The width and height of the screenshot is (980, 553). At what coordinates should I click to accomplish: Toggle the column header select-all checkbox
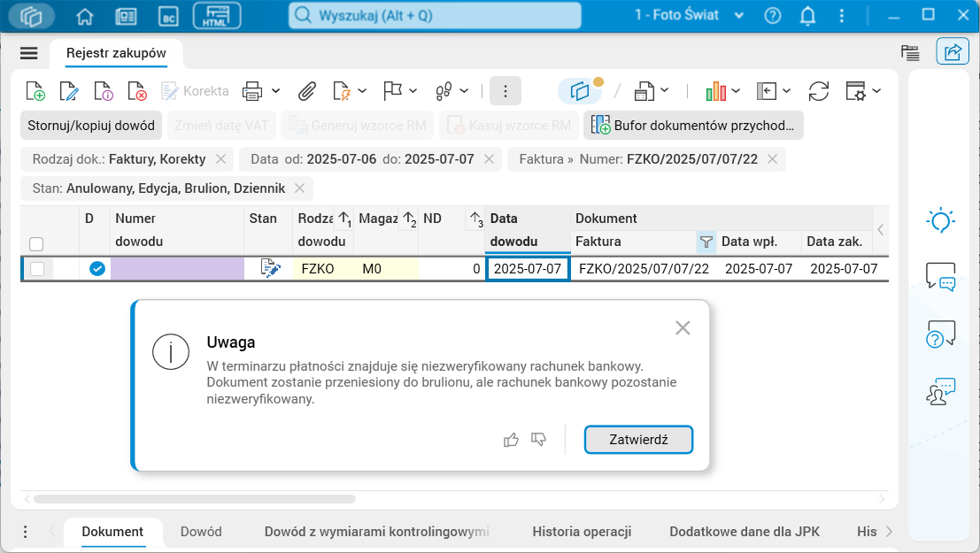point(36,243)
